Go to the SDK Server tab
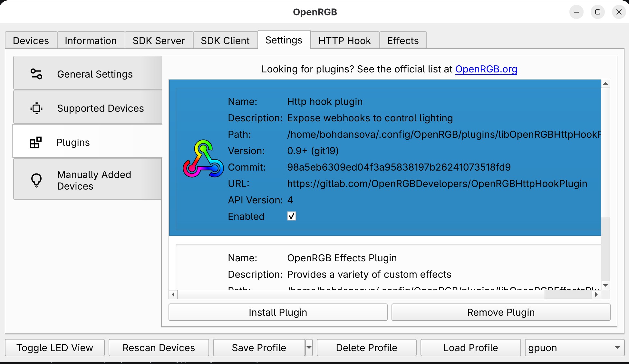Screen dimensions: 629x364 [x=159, y=41]
